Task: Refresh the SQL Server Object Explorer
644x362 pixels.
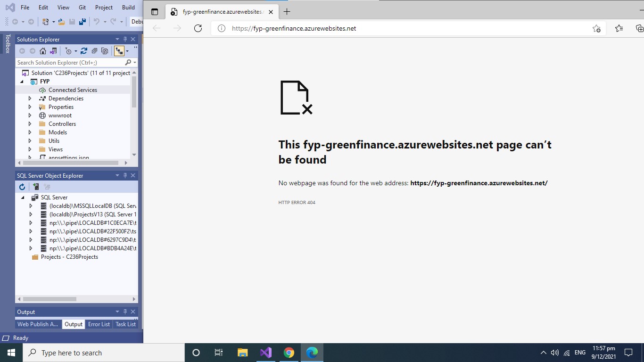Action: [22, 187]
